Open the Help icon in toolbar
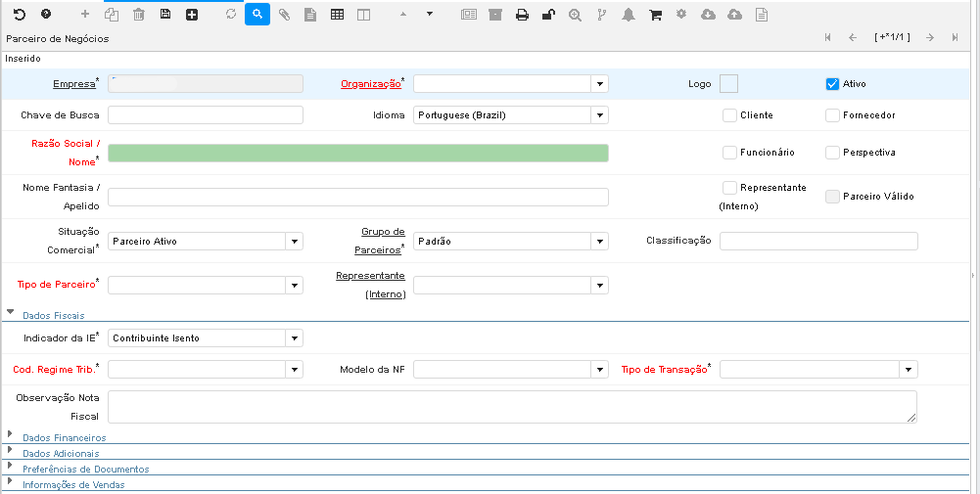 (x=45, y=15)
